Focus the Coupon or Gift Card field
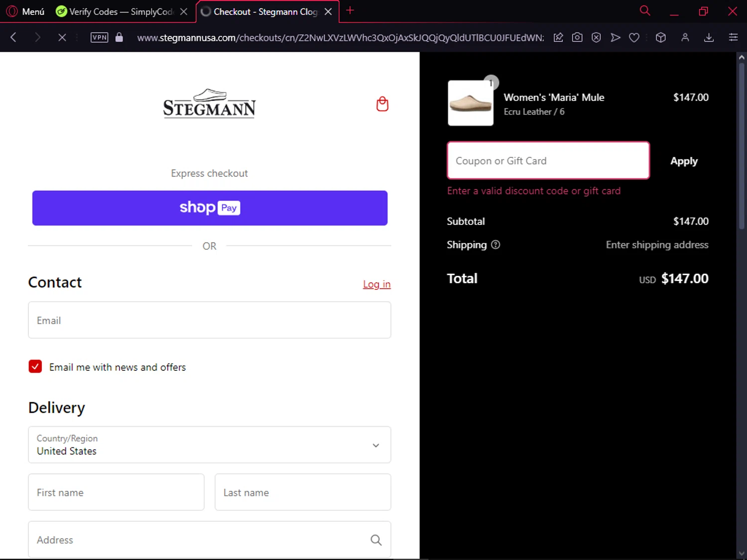747x560 pixels. click(548, 160)
